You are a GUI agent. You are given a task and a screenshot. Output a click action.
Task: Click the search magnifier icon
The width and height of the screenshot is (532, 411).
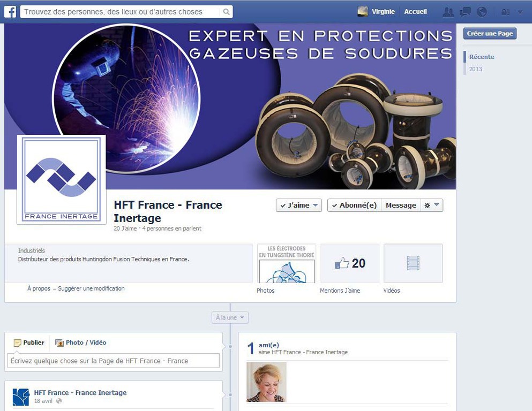[226, 12]
